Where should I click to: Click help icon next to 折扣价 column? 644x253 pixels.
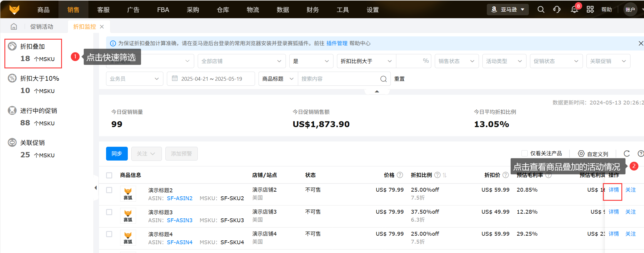tap(506, 175)
